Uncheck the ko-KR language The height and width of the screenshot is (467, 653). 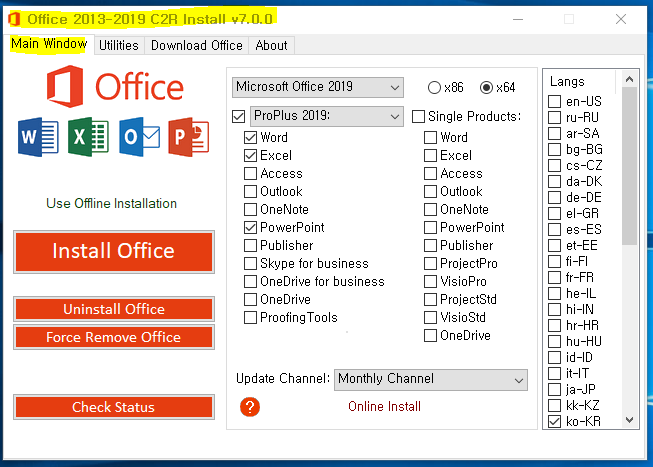554,422
